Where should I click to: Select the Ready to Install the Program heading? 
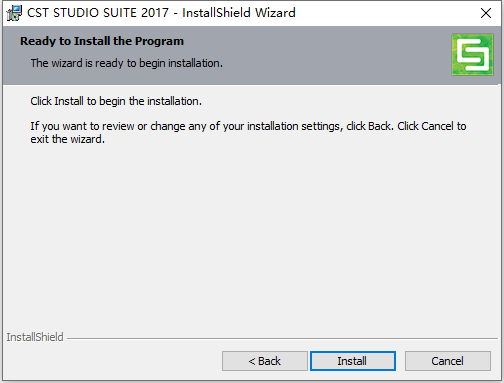(102, 41)
